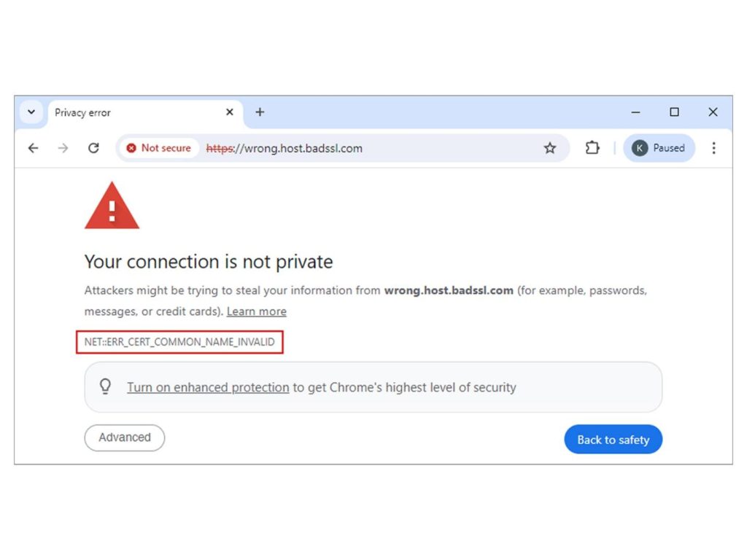
Task: Open the Extensions puzzle icon
Action: pos(592,147)
